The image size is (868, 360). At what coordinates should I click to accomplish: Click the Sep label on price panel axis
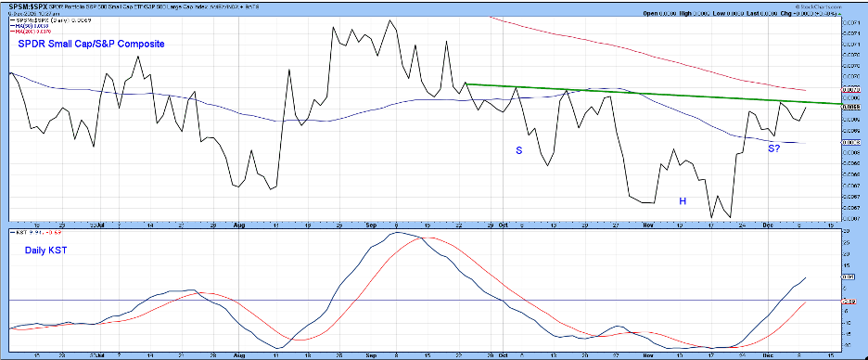371,225
